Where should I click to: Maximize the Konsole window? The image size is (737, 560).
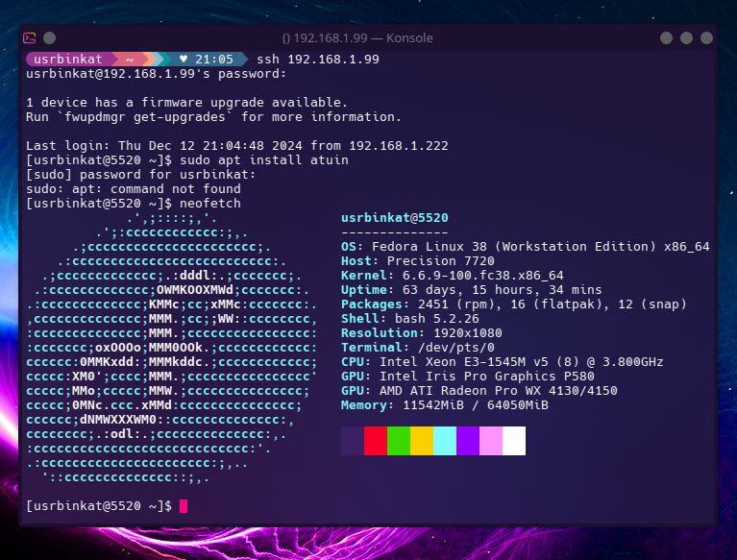pyautogui.click(x=686, y=38)
